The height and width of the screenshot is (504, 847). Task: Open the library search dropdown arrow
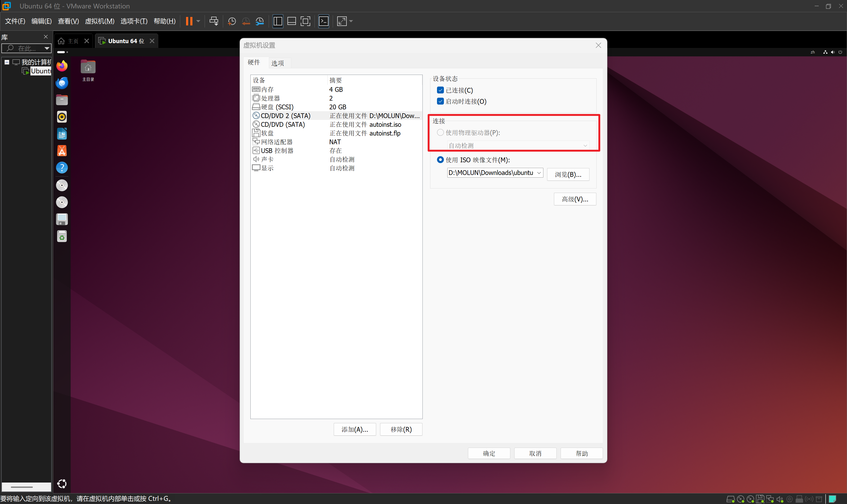[x=47, y=48]
